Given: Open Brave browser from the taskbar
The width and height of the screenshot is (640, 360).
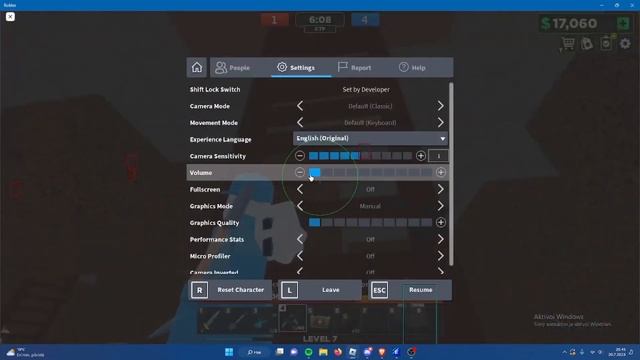Looking at the screenshot, I should pyautogui.click(x=382, y=352).
